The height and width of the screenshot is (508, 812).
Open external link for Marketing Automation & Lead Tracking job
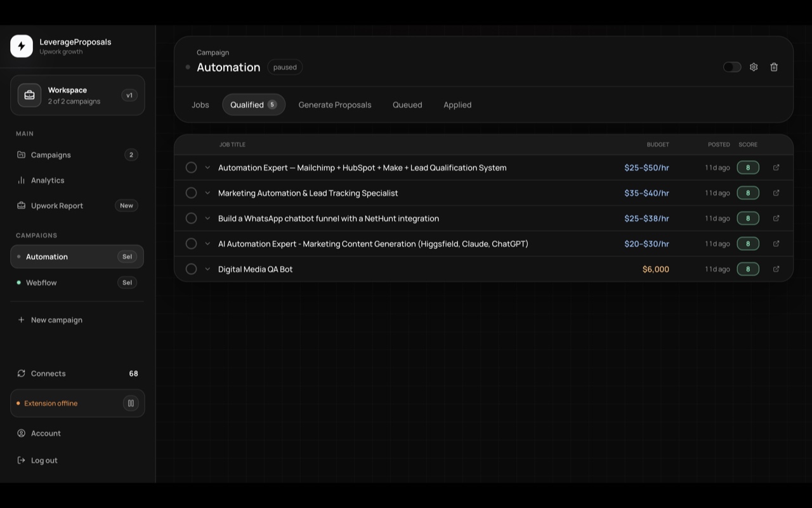[776, 192]
